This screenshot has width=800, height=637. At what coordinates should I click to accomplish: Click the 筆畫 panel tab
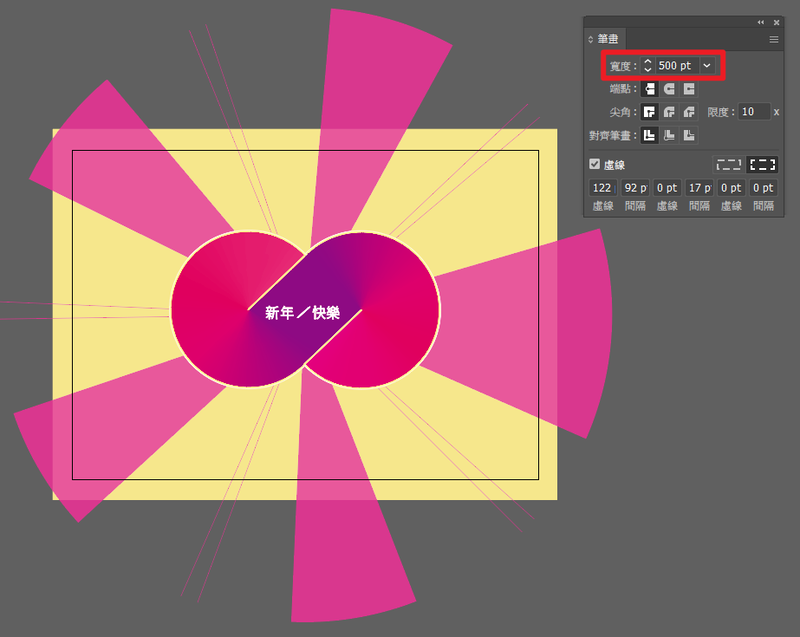pyautogui.click(x=607, y=39)
